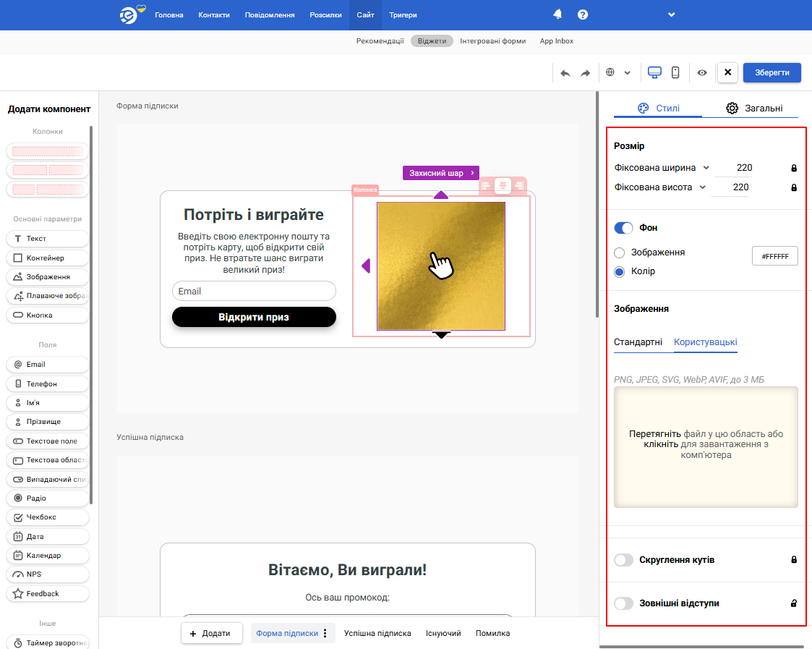The image size is (812, 649).
Task: Preview widget with eye icon
Action: click(701, 72)
